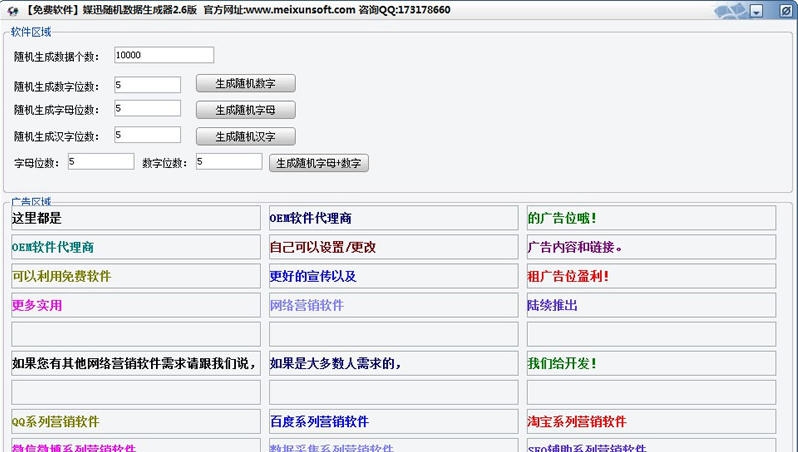Focus the 数字位数 input box
Viewport: 798px width, 452px height.
(x=229, y=161)
